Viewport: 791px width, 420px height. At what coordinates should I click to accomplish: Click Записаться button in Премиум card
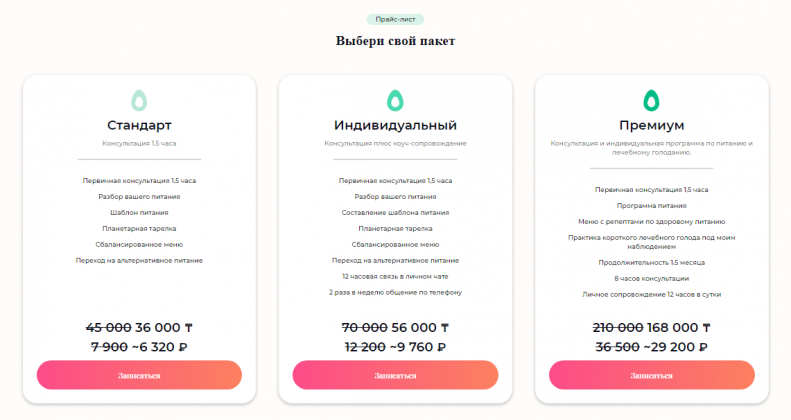[x=652, y=375]
